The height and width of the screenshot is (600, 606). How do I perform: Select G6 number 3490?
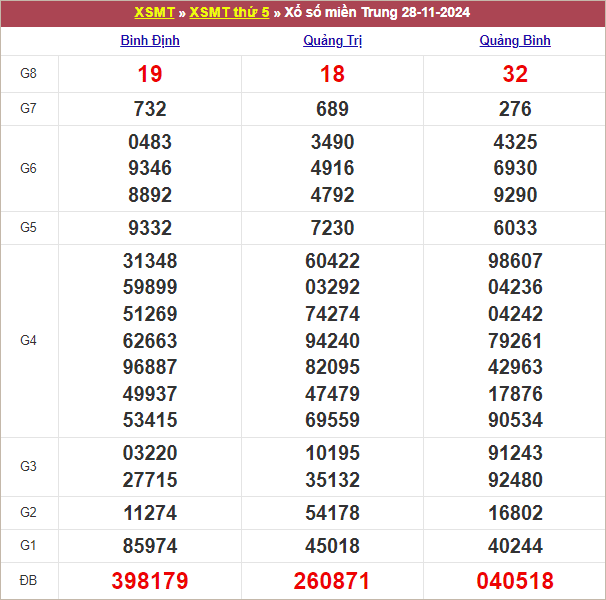pyautogui.click(x=332, y=142)
